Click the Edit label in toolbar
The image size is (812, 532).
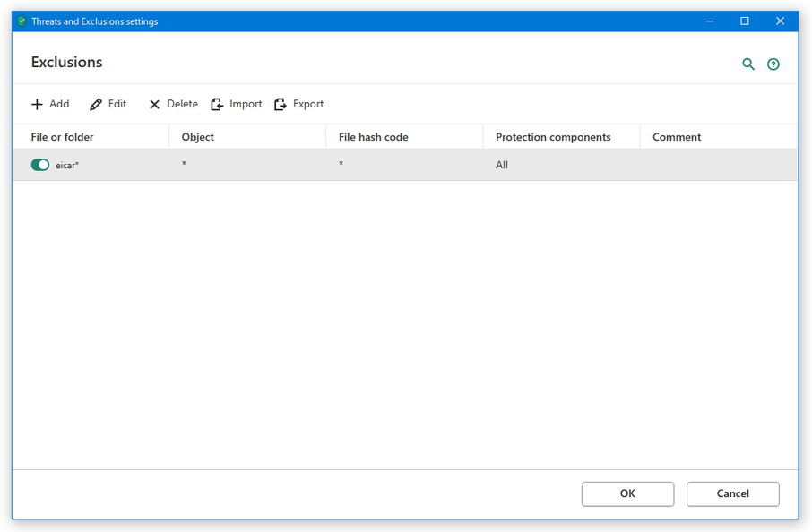tap(117, 104)
